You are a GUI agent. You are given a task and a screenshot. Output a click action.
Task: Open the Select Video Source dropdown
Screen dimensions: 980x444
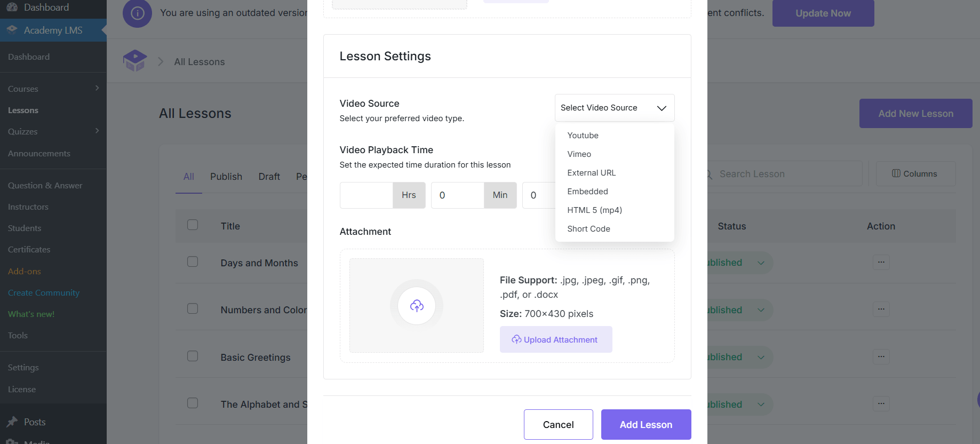click(x=615, y=108)
